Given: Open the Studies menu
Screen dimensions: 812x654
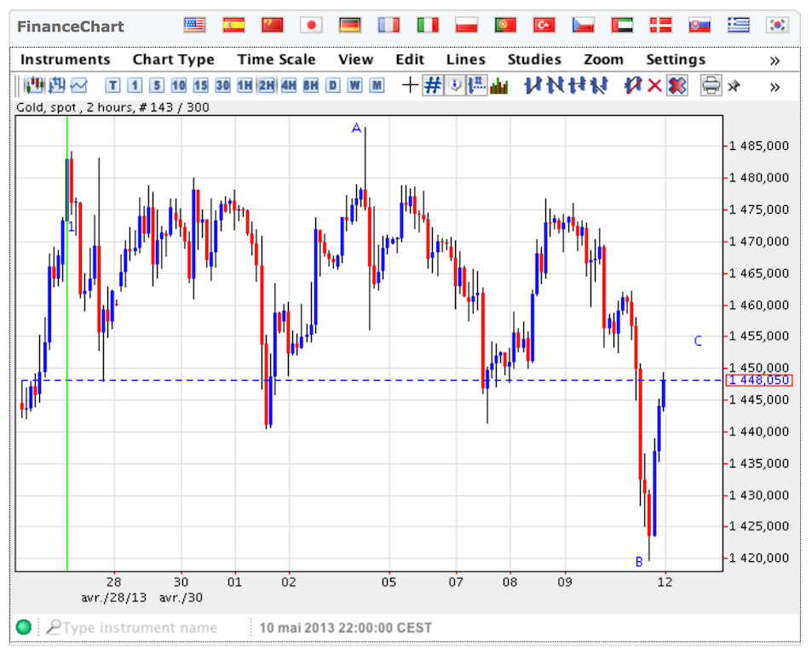Looking at the screenshot, I should pos(534,60).
